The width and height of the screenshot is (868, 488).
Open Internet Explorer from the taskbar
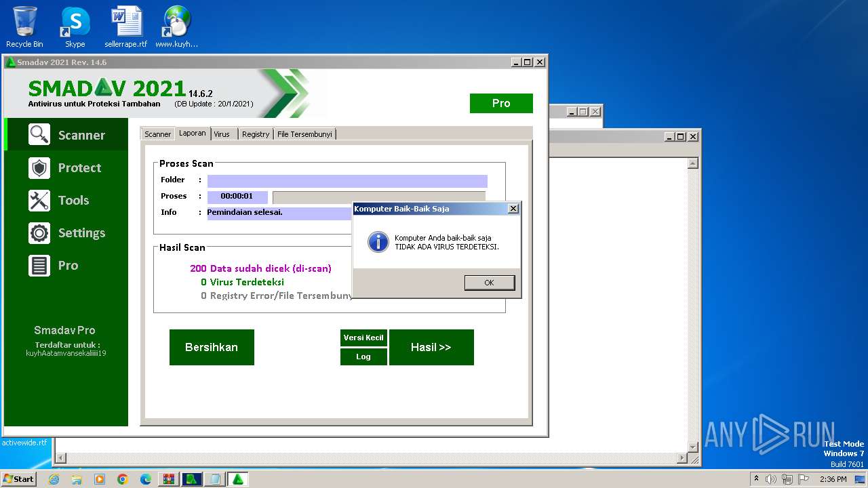(x=54, y=479)
